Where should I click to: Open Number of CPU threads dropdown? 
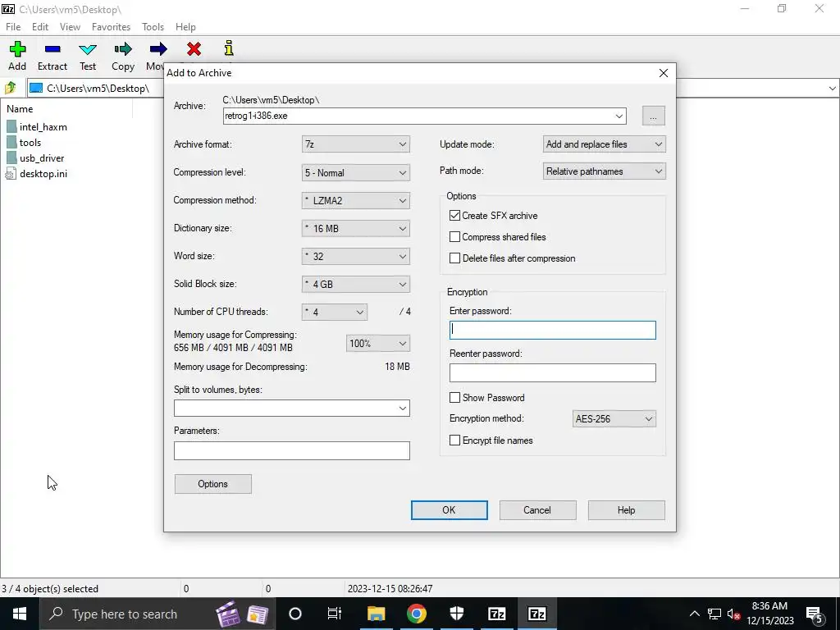(x=335, y=312)
